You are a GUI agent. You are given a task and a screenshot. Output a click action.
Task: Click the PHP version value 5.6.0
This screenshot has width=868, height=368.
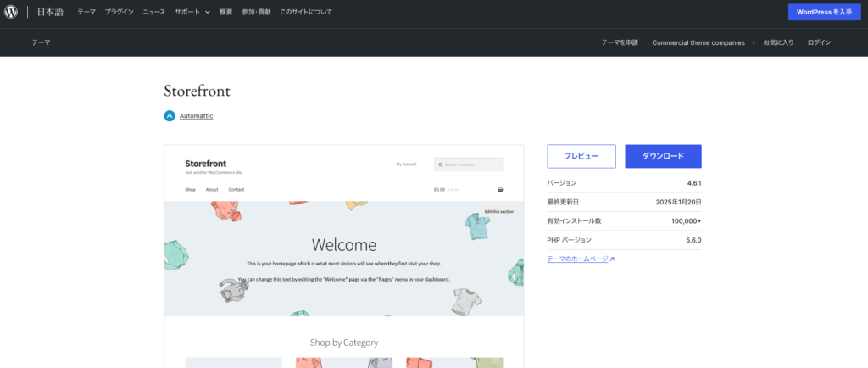[x=693, y=240]
